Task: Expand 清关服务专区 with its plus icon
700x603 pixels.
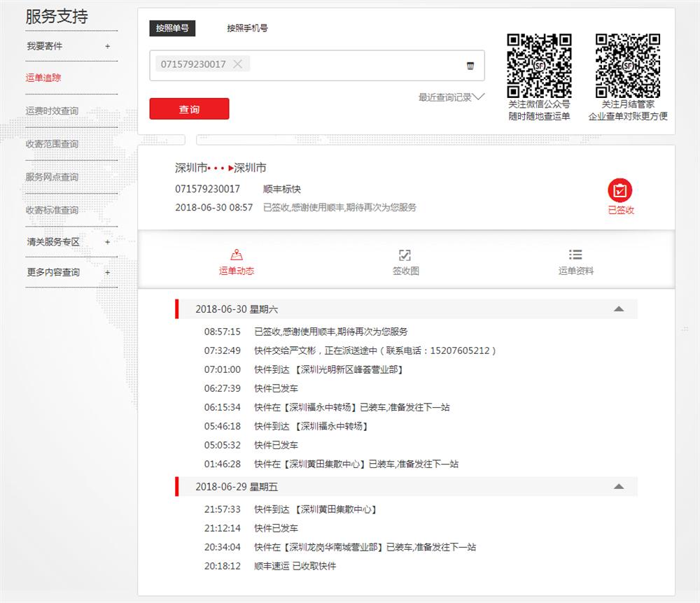Action: click(x=108, y=242)
